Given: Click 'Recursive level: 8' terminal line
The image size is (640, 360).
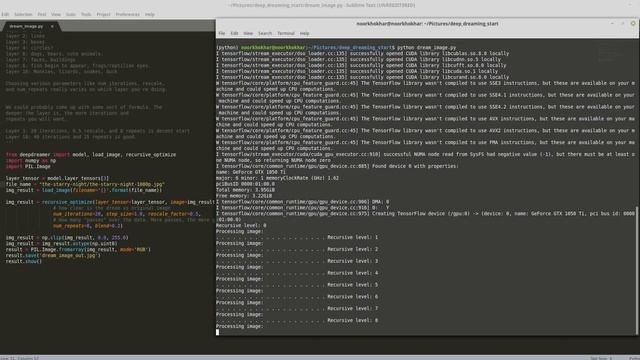Looking at the screenshot, I should coord(352,320).
